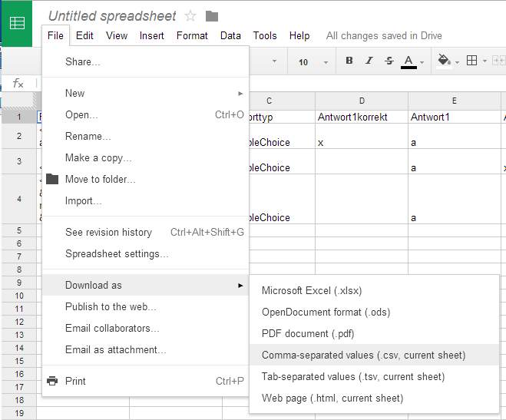The image size is (506, 420).
Task: Click cell containing Antwort1korrekt
Action: [x=362, y=117]
